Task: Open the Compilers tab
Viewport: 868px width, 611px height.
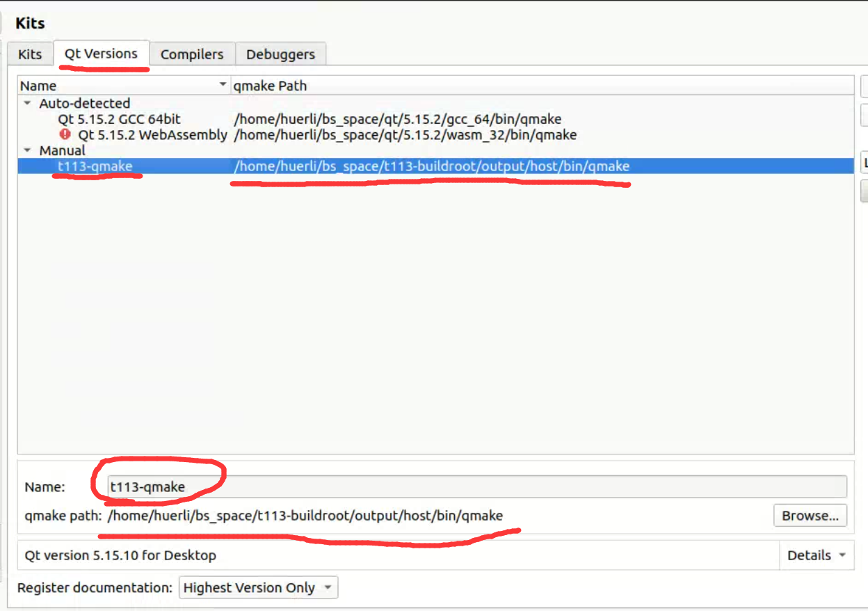Action: [192, 54]
